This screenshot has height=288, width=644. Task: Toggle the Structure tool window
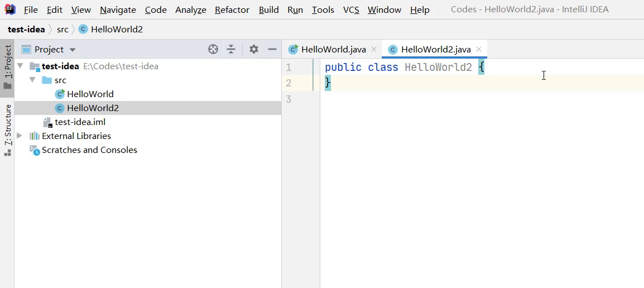(8, 128)
